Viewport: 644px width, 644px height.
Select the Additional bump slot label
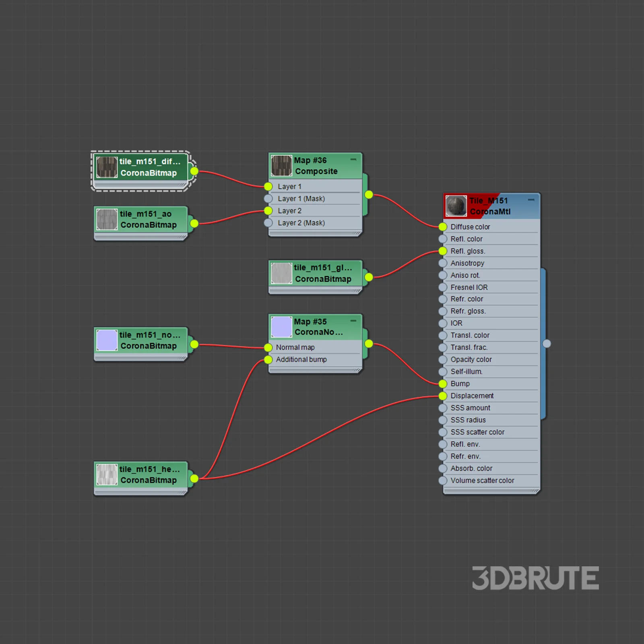point(301,360)
